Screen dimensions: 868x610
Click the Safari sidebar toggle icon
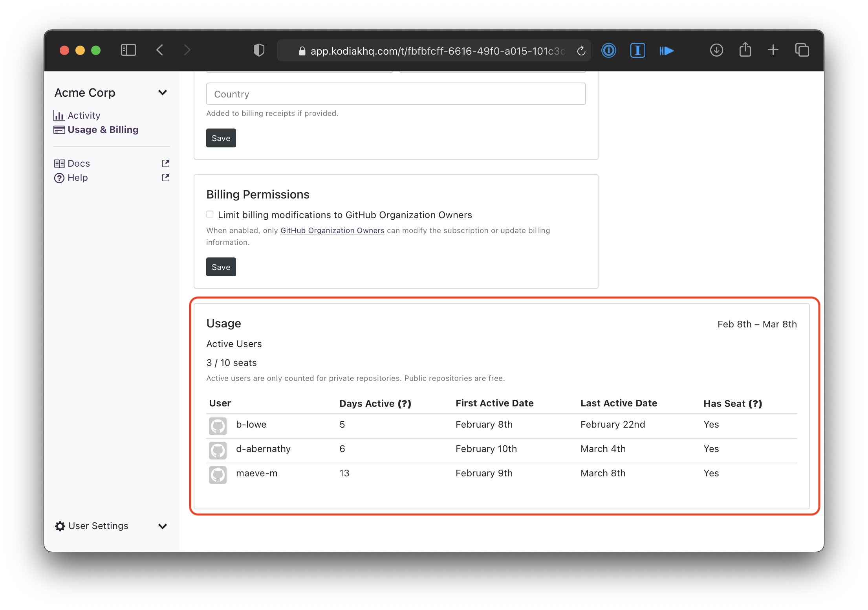128,50
